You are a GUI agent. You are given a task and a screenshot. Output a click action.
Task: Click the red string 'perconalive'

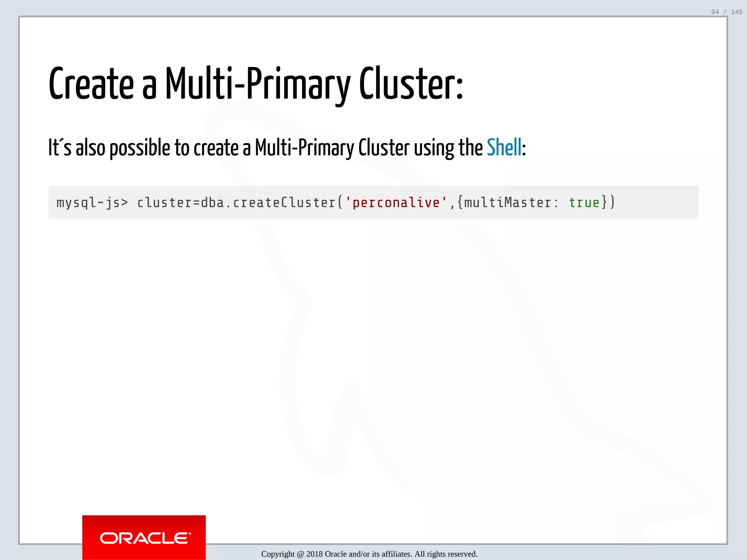tap(396, 202)
